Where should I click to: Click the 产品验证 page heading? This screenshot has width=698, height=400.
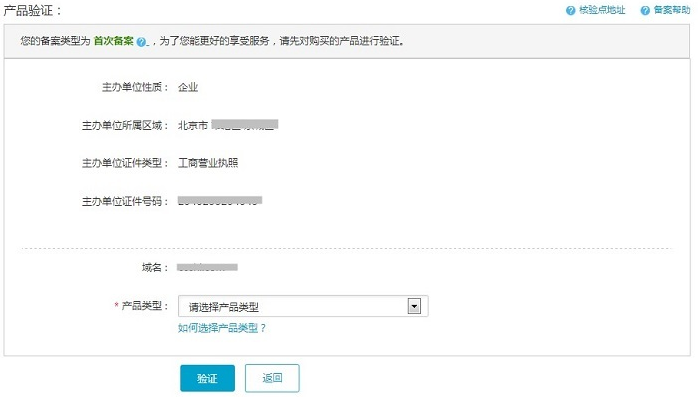[x=32, y=10]
